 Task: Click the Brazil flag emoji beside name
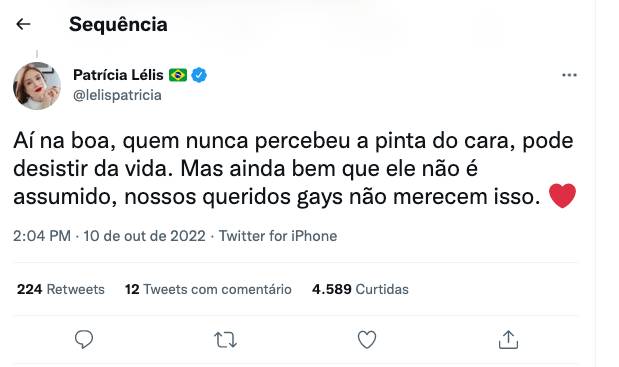tap(178, 75)
